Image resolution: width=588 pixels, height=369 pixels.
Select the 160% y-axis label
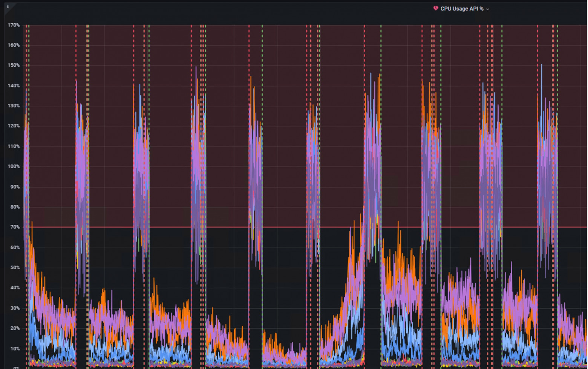click(14, 45)
